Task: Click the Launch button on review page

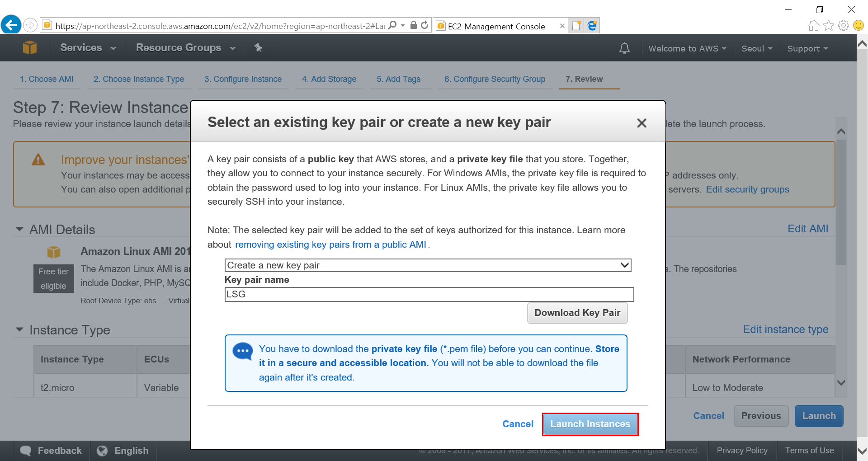Action: click(x=819, y=416)
